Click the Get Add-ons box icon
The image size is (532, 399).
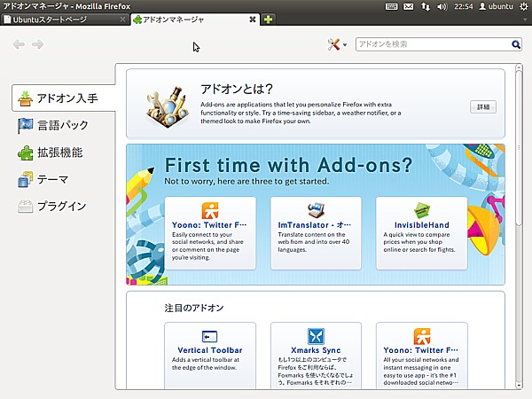(25, 98)
